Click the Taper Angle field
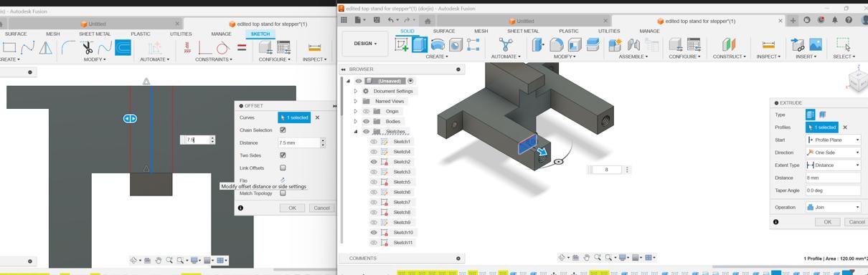868x275 pixels. coord(833,190)
